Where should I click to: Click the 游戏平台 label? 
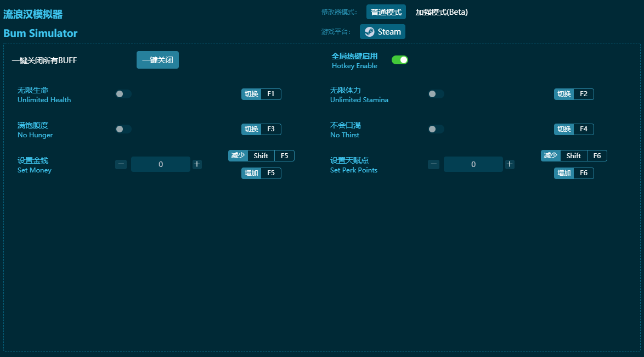pos(336,32)
